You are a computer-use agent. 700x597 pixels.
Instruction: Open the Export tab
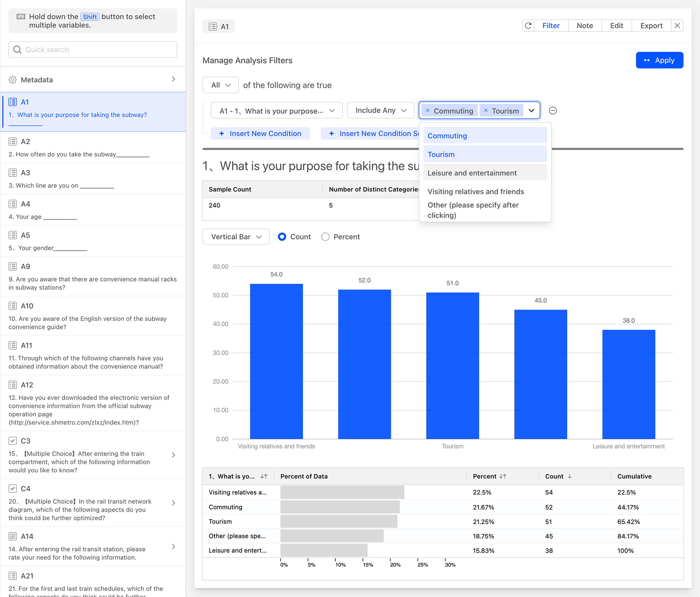pos(651,26)
